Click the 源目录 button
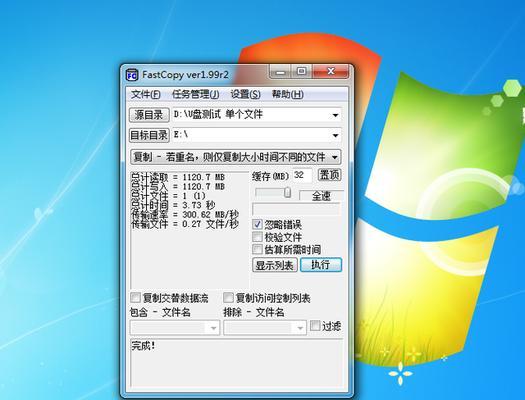The height and width of the screenshot is (400, 525). 149,115
